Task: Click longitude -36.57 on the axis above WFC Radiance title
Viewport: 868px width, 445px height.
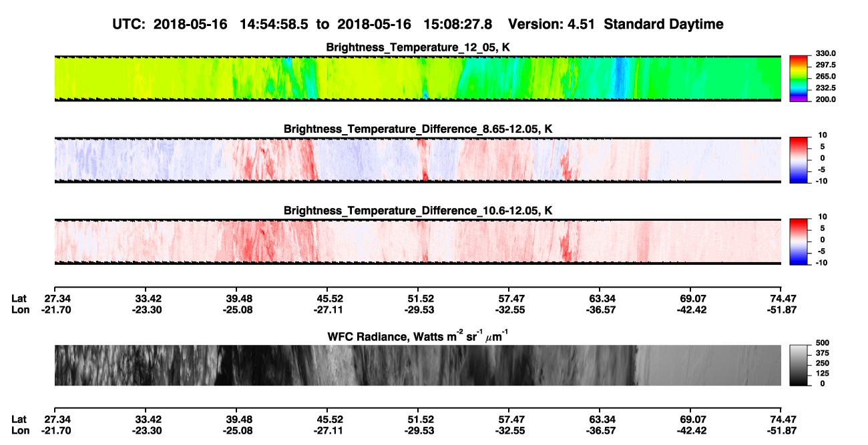Action: coord(600,310)
